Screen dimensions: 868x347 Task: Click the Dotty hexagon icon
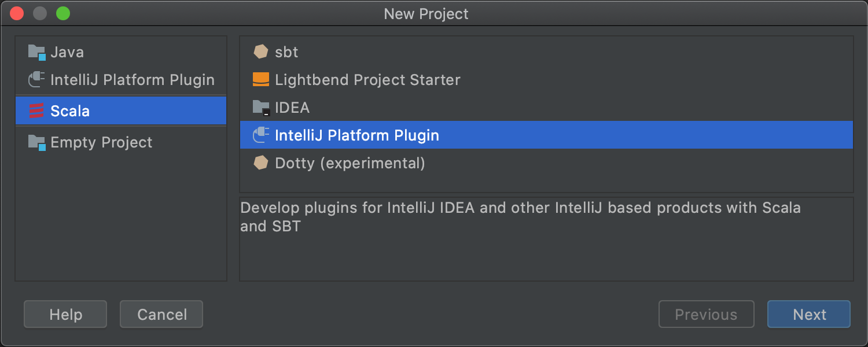point(261,163)
